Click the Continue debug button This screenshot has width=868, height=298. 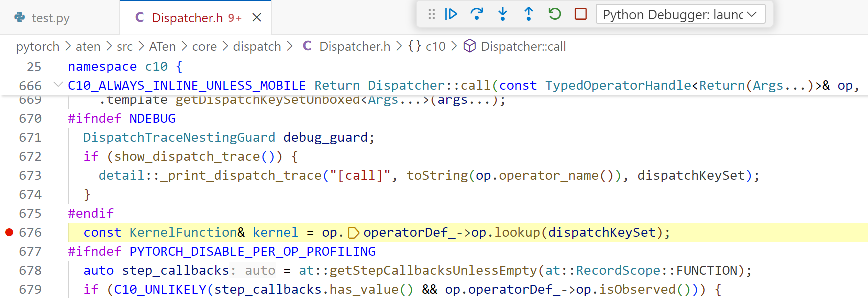pyautogui.click(x=451, y=14)
